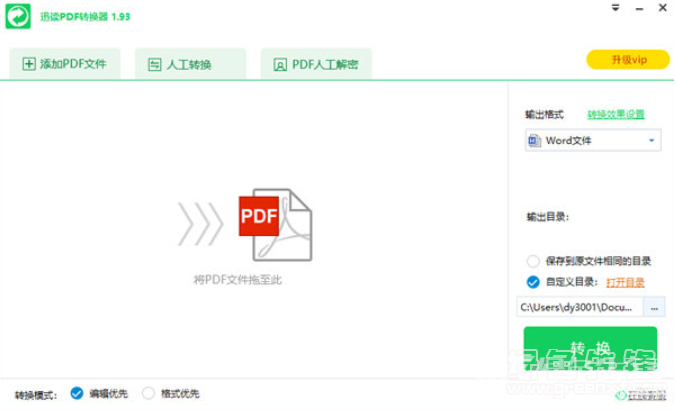Select 自定义目录 radio option

coord(533,282)
